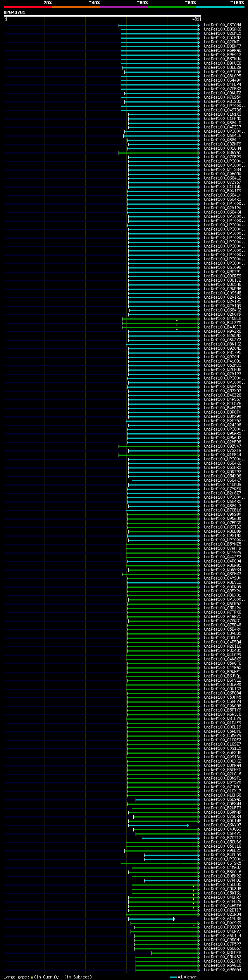
Task: Click the green ~80% legend segment
Action: click(x=172, y=7)
